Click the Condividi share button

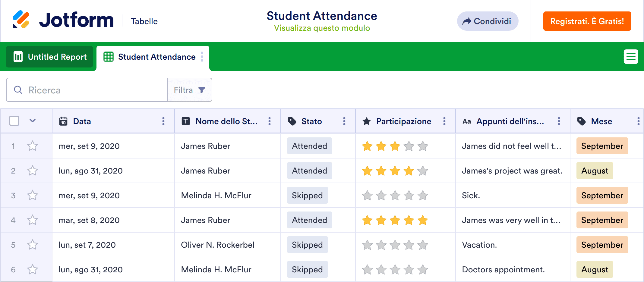487,21
